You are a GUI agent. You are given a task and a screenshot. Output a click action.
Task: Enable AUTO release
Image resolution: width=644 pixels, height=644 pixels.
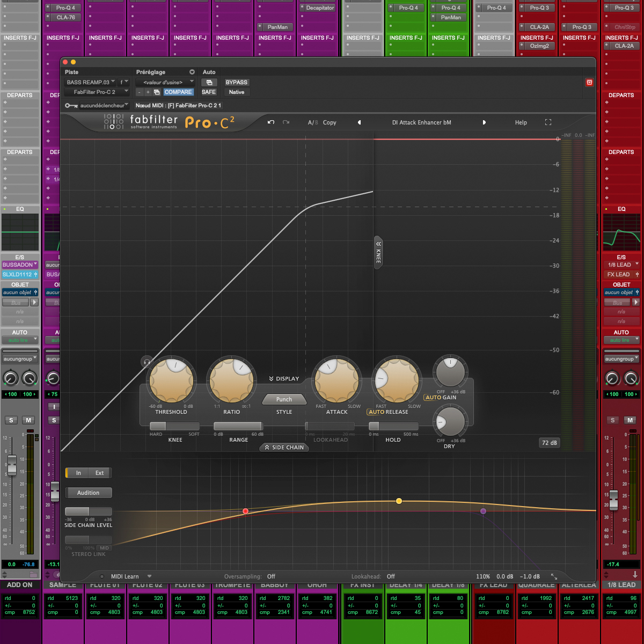(x=376, y=412)
